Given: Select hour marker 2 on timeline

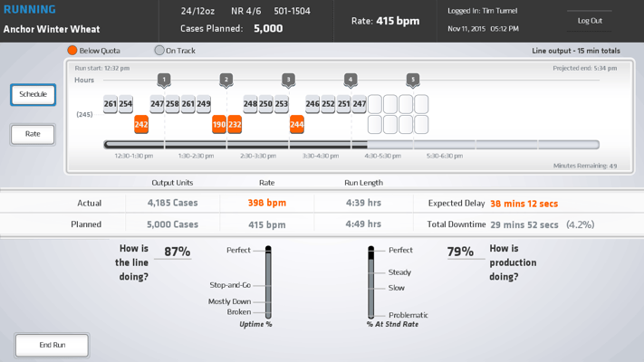Looking at the screenshot, I should tap(226, 80).
